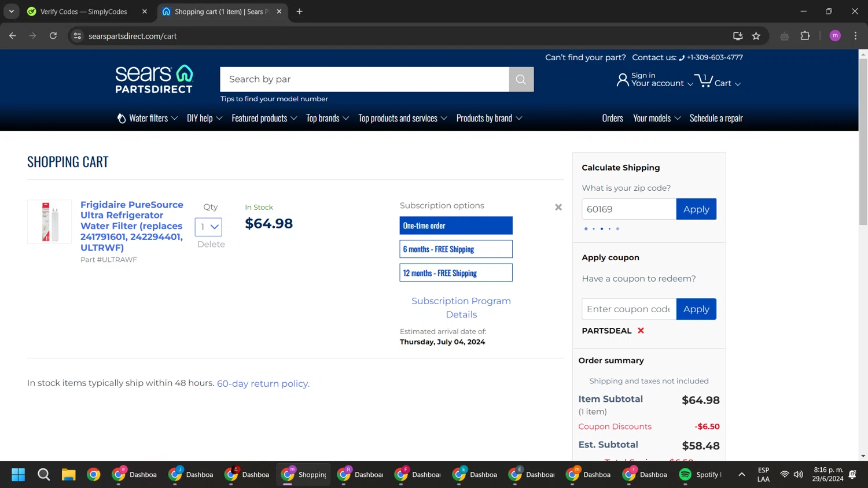This screenshot has height=488, width=868.
Task: Click the Water filters droplet icon
Action: [122, 118]
